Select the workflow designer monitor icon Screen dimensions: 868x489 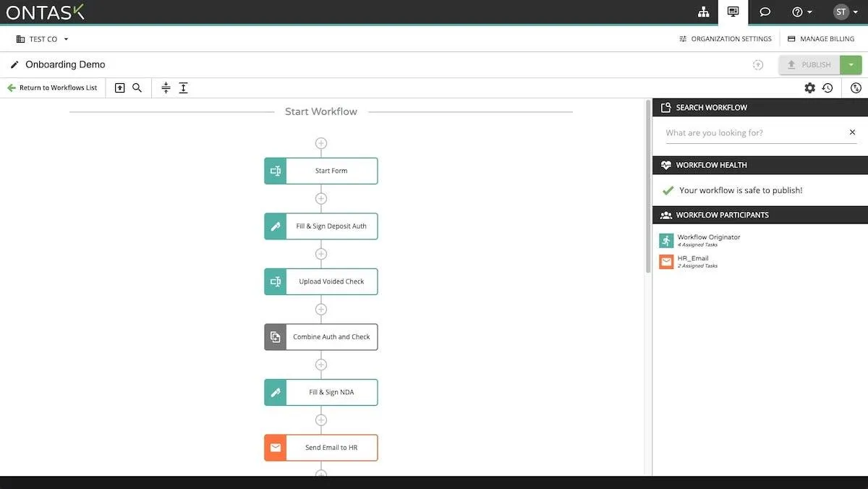click(733, 12)
